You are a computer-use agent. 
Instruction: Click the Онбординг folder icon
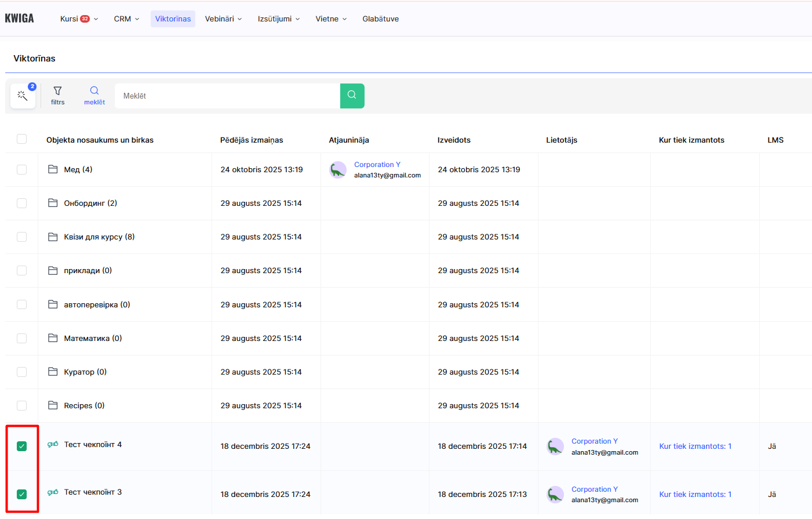point(53,203)
